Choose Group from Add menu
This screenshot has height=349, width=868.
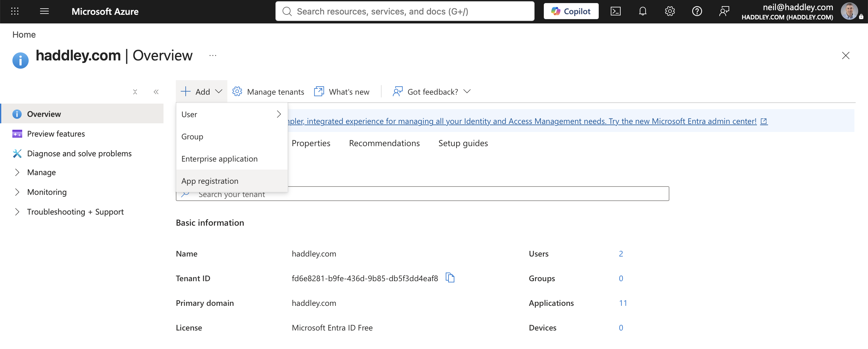pos(232,137)
